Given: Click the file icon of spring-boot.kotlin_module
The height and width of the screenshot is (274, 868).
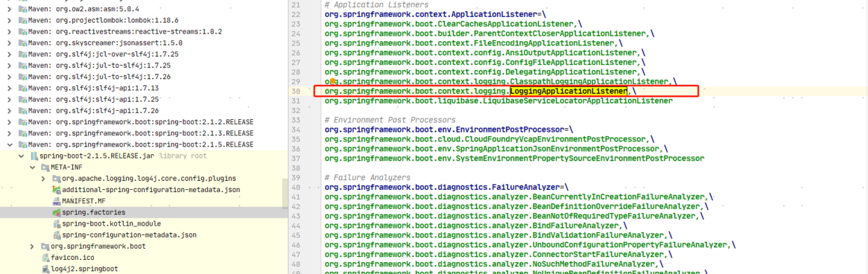Looking at the screenshot, I should pos(56,224).
